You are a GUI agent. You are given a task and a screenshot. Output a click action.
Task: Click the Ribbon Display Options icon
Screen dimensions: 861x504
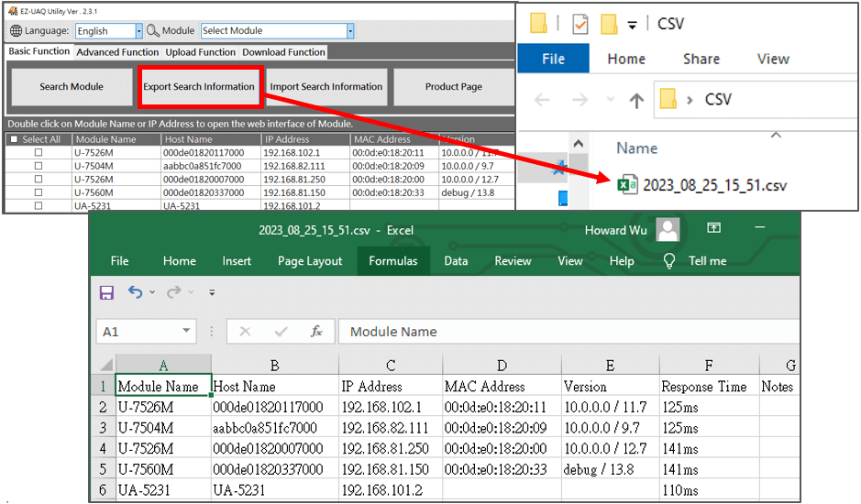(714, 228)
